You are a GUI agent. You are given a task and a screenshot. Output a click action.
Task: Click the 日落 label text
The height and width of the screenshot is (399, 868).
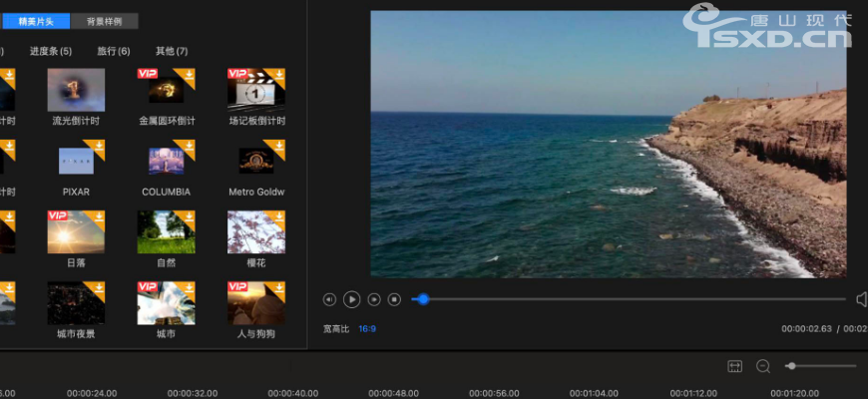[76, 263]
